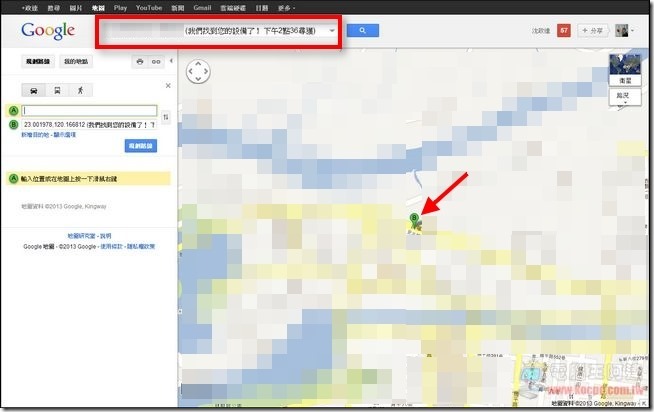Screen dimensions: 654x412
Task: Click the yellow hint row about entering location
Action: tap(88, 178)
